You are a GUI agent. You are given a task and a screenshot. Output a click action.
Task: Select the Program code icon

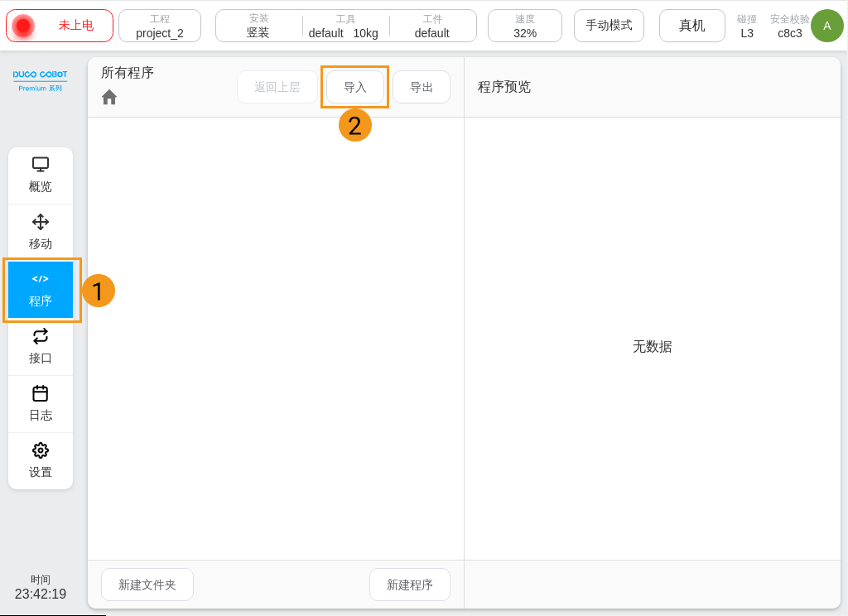click(x=41, y=279)
